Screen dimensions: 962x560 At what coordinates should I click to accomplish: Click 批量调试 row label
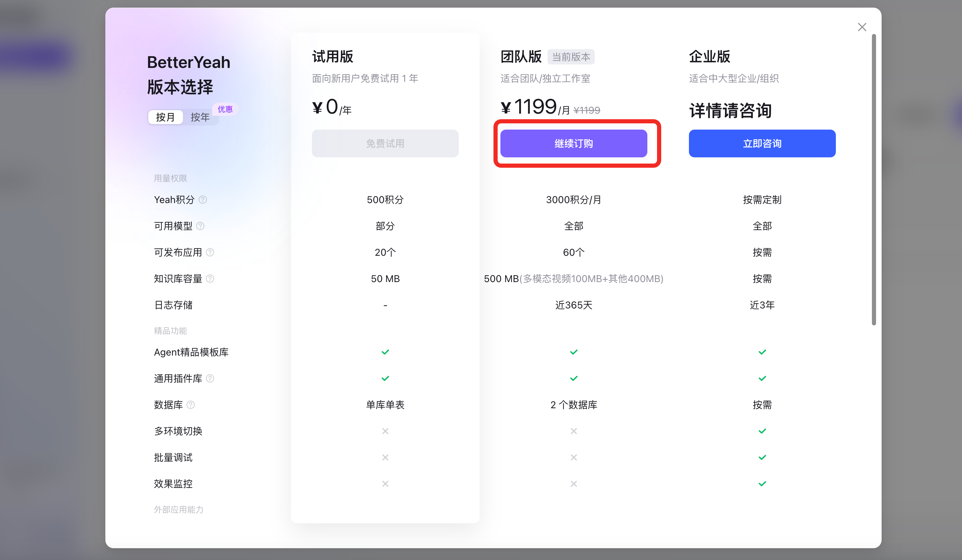[x=173, y=457]
